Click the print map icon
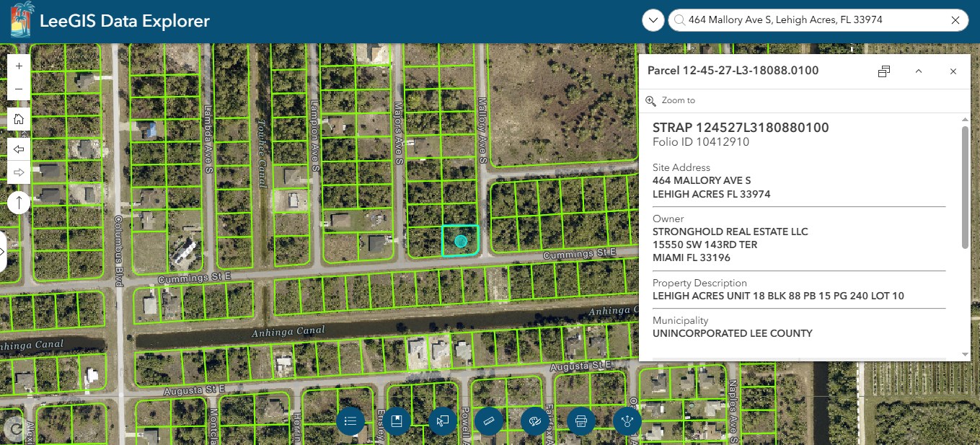This screenshot has width=980, height=445. pyautogui.click(x=581, y=421)
